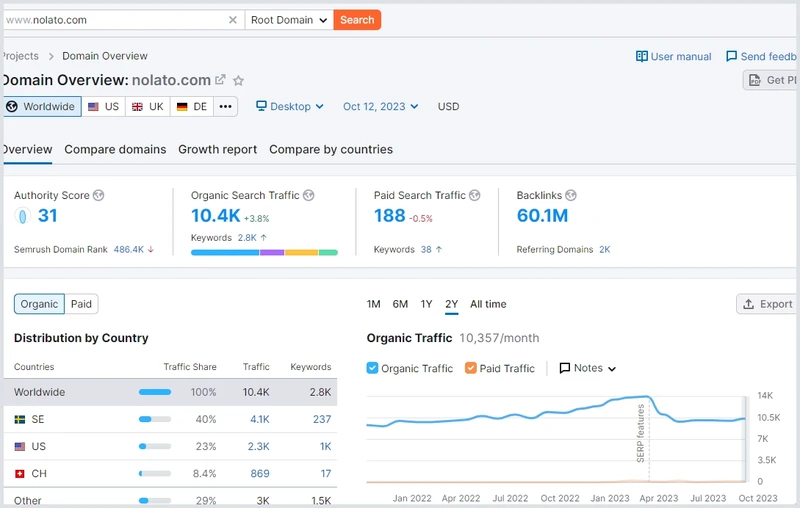Image resolution: width=800 pixels, height=508 pixels.
Task: Uncheck the Paid Traffic checkbox
Action: 470,368
